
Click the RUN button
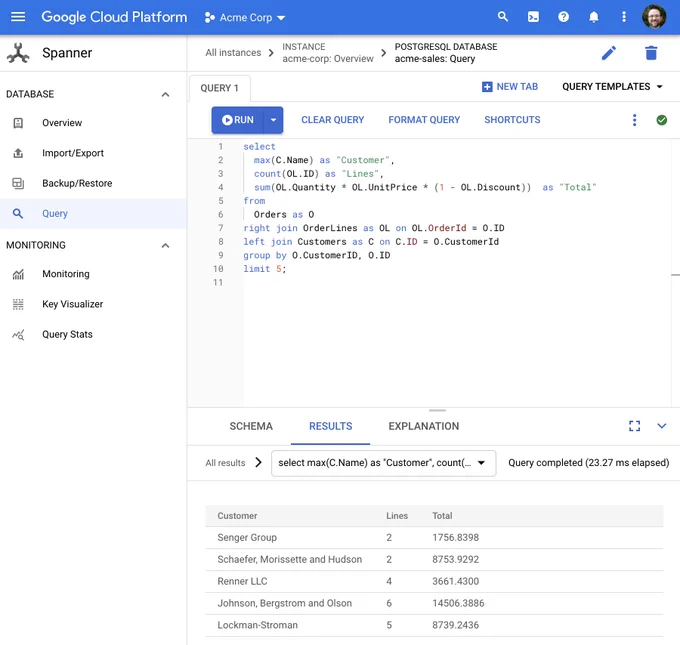click(x=238, y=120)
